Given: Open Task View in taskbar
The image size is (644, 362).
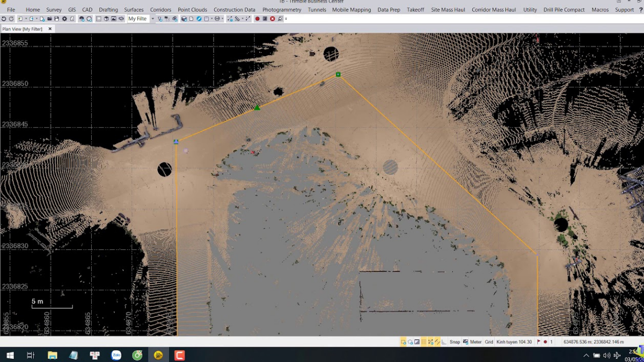Looking at the screenshot, I should click(x=31, y=355).
